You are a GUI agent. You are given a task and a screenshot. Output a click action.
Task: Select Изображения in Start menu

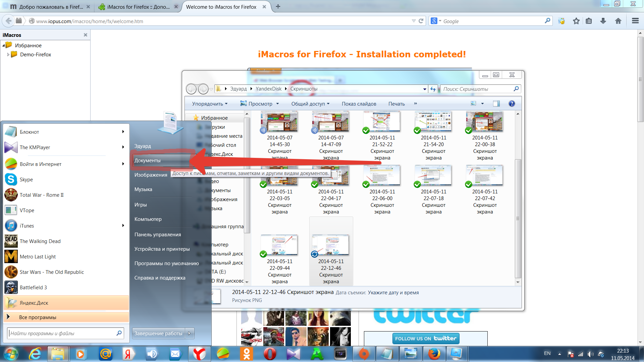(151, 175)
